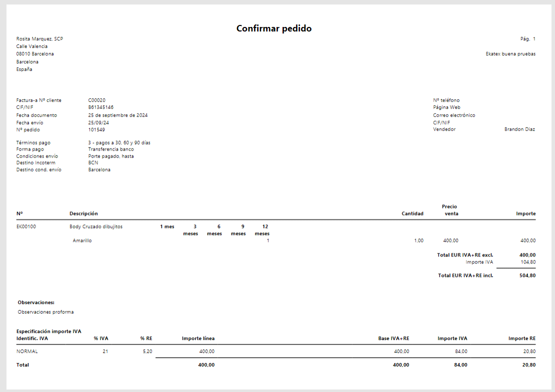Select the grand total amount 504,80
Image resolution: width=555 pixels, height=392 pixels.
(x=527, y=275)
